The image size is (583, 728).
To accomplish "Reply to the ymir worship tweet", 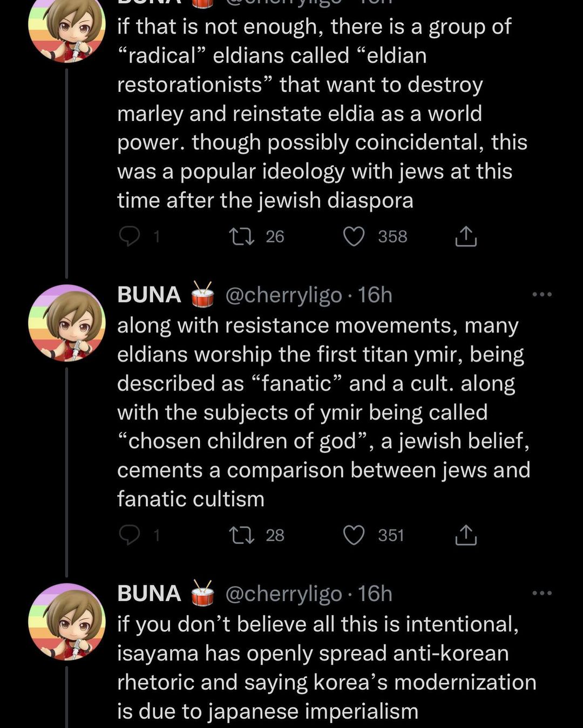I will click(x=130, y=535).
